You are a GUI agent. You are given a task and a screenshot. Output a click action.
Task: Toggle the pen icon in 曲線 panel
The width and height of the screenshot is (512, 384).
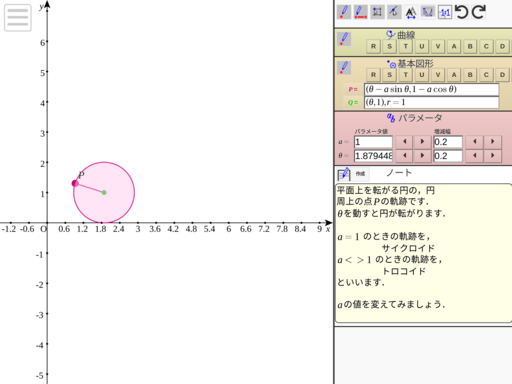coord(344,39)
